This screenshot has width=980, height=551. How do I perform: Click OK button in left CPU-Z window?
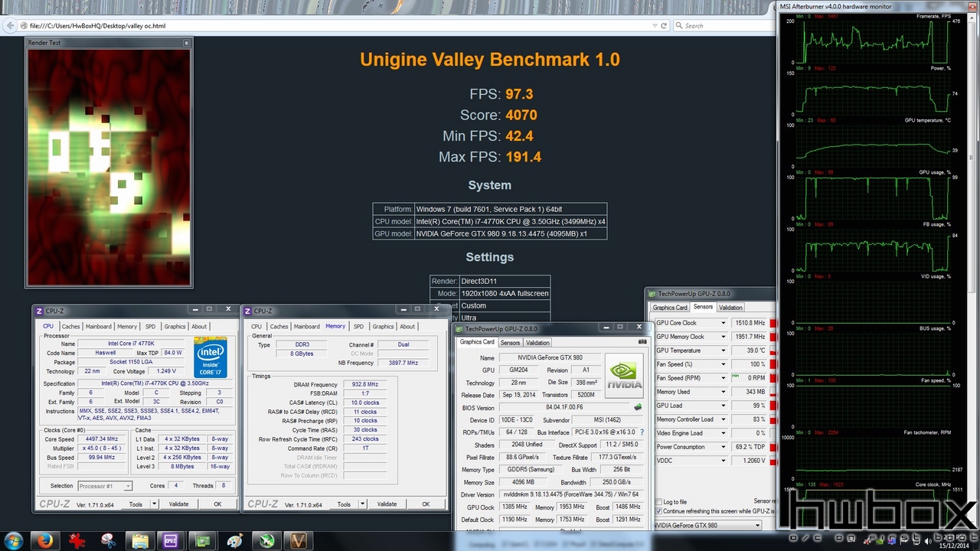click(x=217, y=504)
